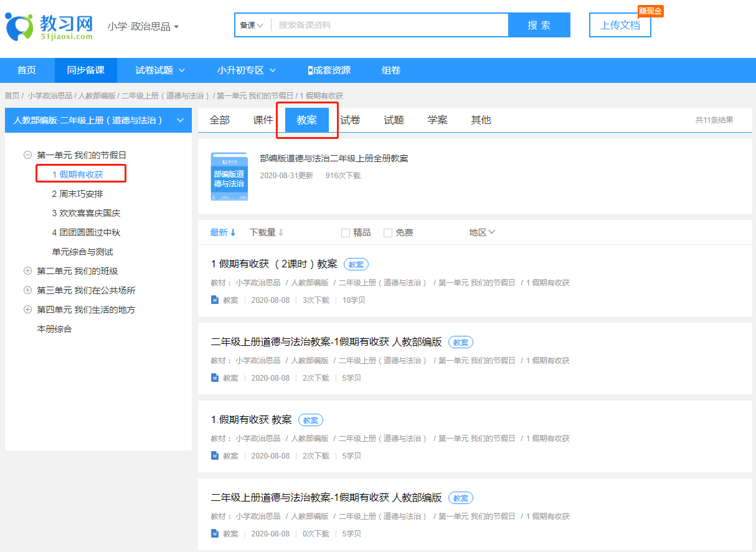The width and height of the screenshot is (756, 552).
Task: Open the Word icon of 1 假期有收获（2课时）教案
Action: pyautogui.click(x=215, y=300)
